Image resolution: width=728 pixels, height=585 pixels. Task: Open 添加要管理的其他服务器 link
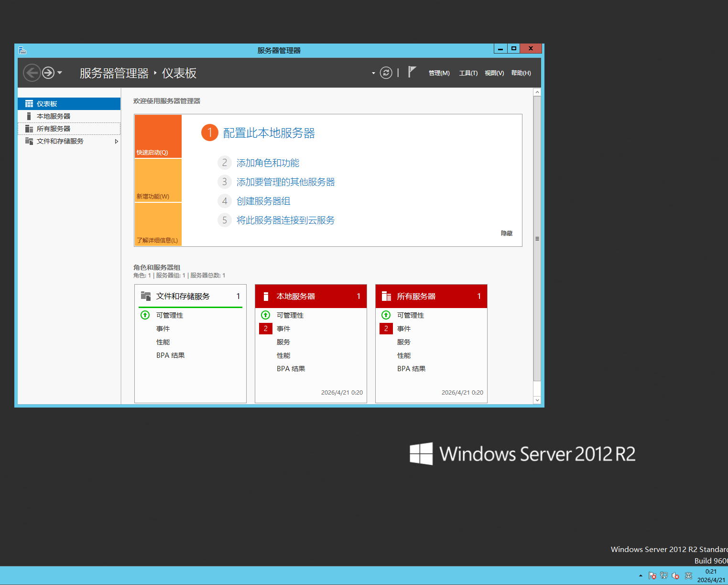pos(286,182)
